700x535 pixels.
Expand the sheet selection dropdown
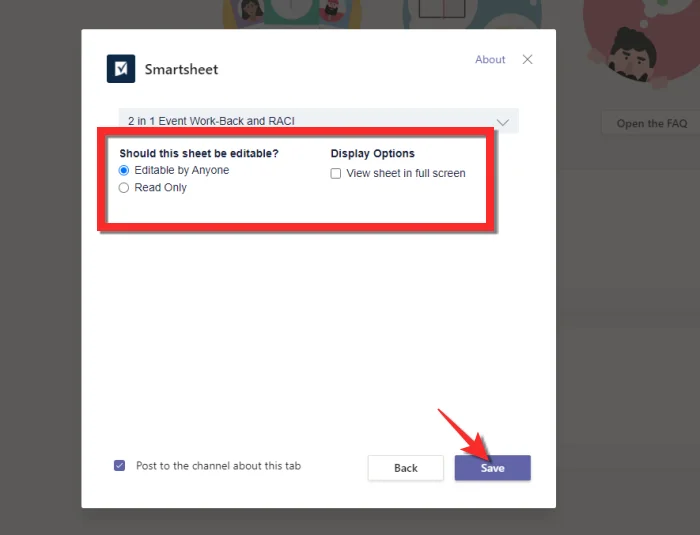click(318, 121)
